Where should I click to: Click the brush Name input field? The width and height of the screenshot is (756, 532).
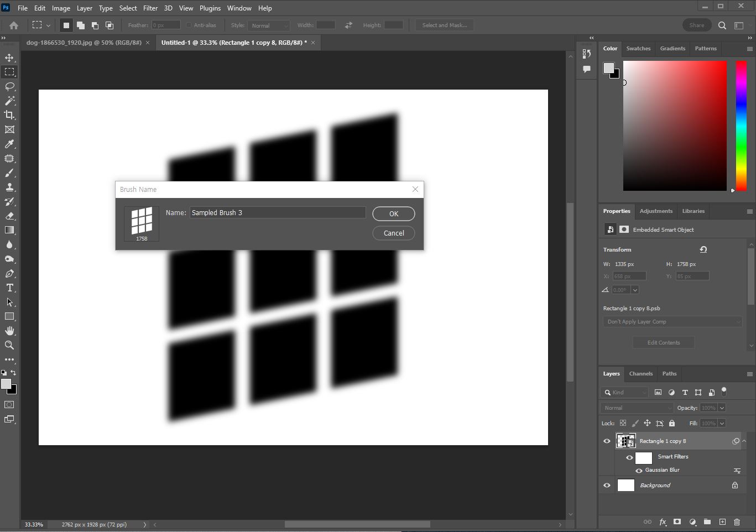tap(278, 212)
